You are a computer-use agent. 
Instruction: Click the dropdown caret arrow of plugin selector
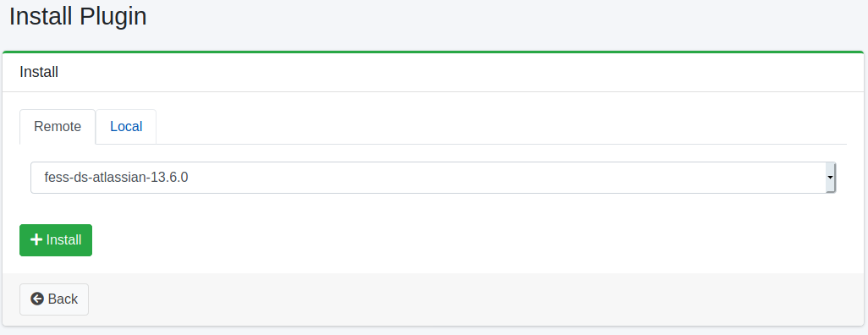click(x=830, y=177)
